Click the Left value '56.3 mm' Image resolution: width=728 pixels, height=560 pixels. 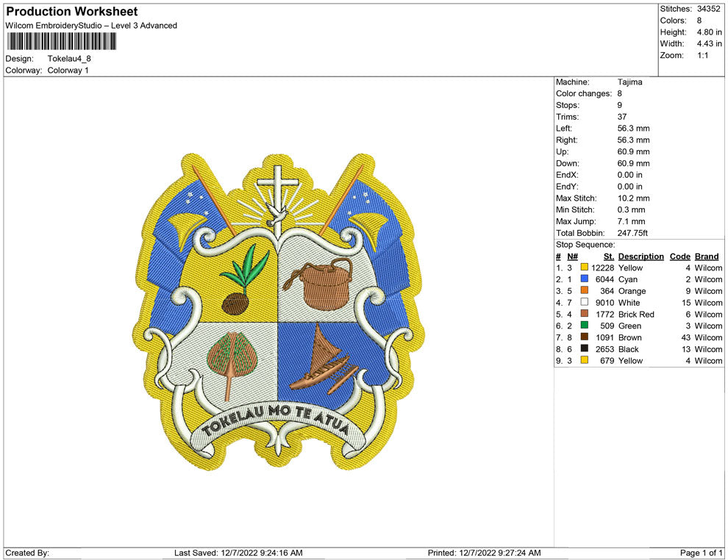[633, 128]
